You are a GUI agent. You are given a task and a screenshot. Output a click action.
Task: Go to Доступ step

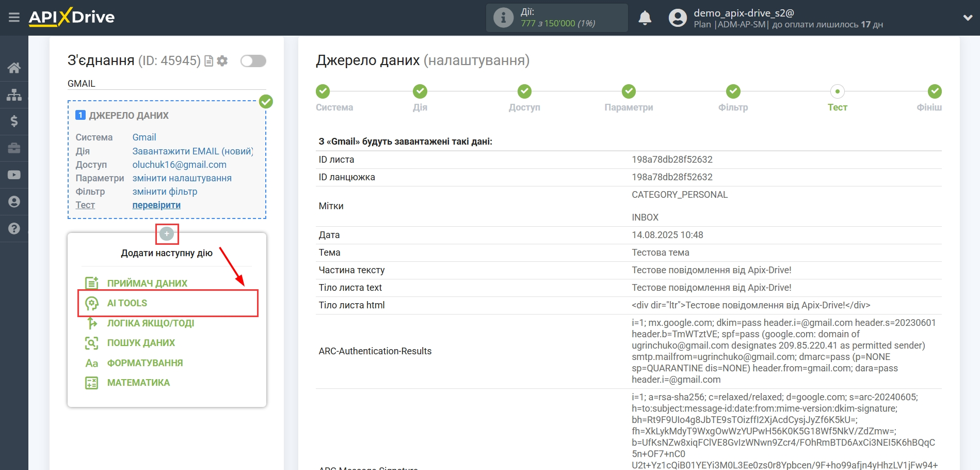(x=524, y=91)
